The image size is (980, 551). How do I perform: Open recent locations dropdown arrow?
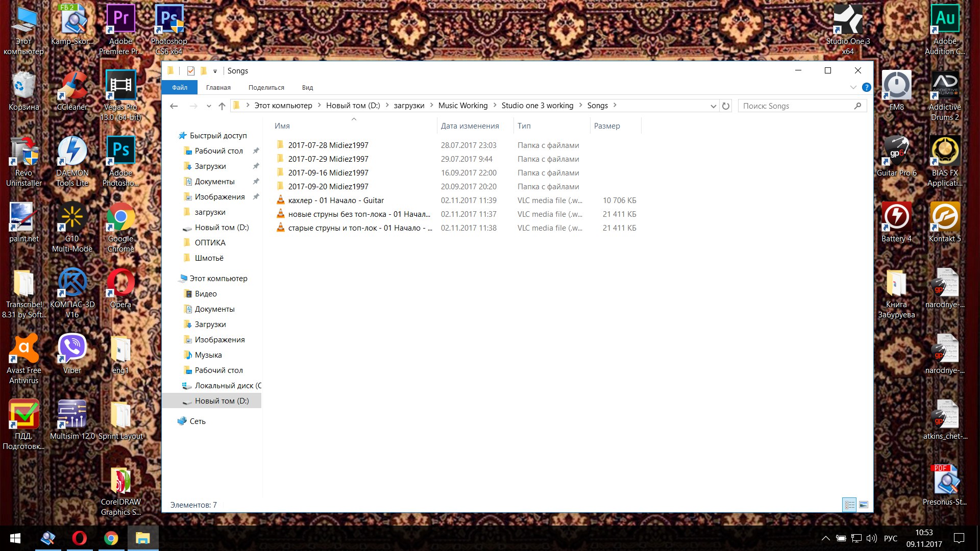coord(209,106)
